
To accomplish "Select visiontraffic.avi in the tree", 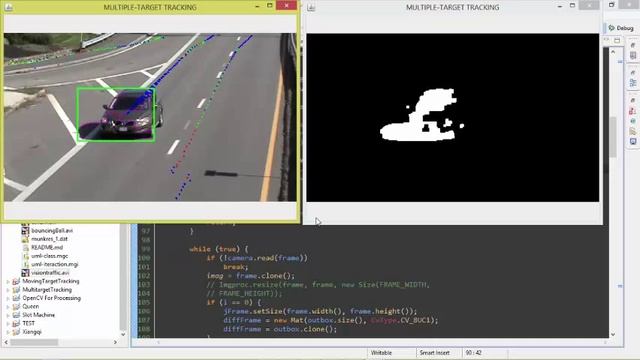I will (50, 273).
